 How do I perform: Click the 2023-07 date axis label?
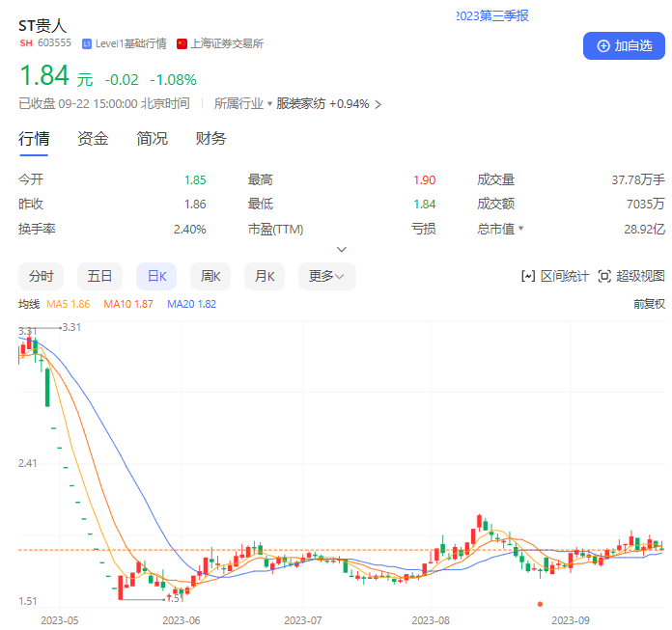[303, 620]
